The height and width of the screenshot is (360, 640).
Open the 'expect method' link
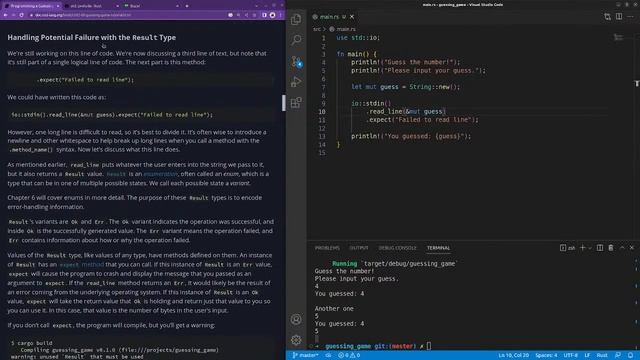tap(82, 264)
